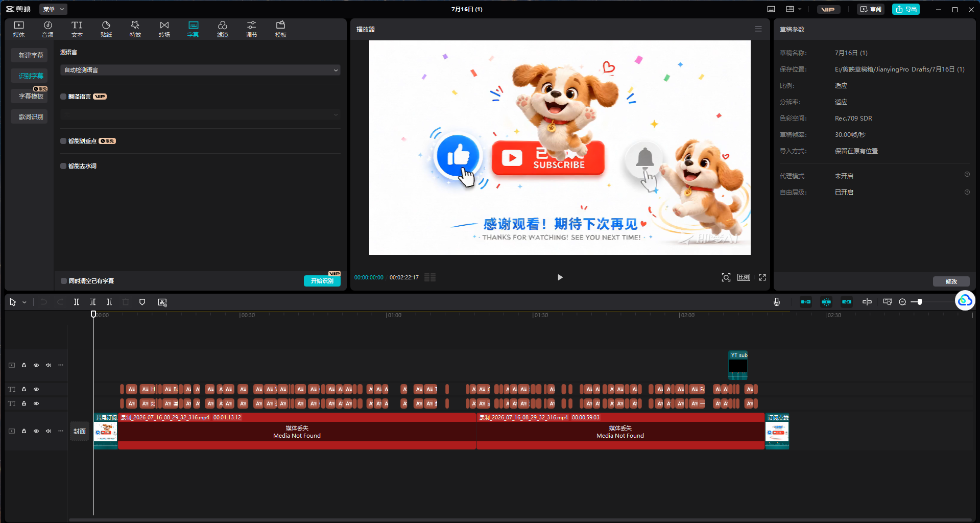980x523 pixels.
Task: Open the 贴纸 (Stickers) tab
Action: [x=106, y=29]
